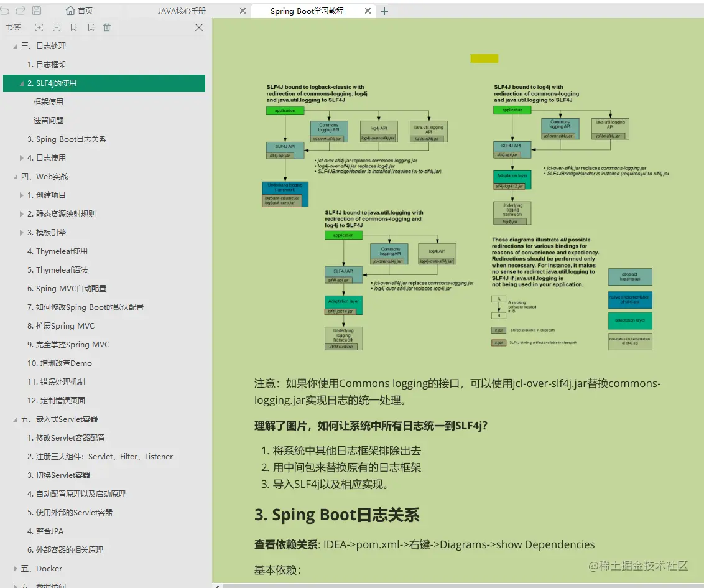Expand the 五、Docker section arrow

[16, 568]
